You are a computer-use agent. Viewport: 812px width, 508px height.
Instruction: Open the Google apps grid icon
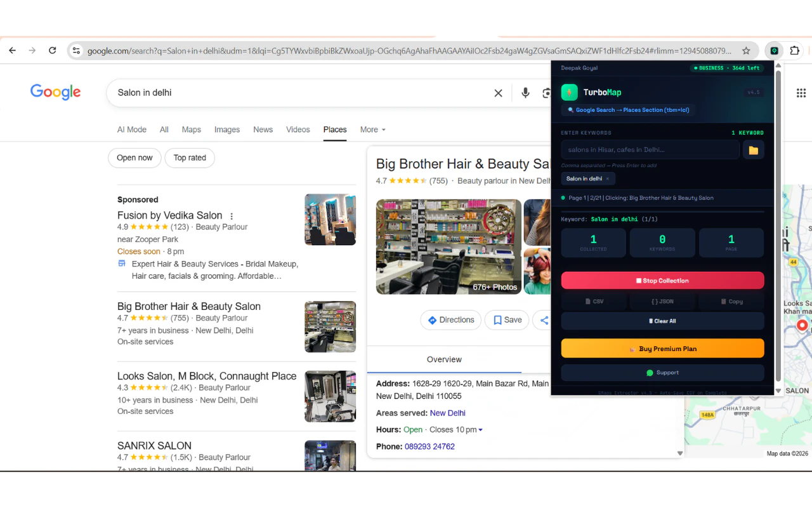coord(801,93)
